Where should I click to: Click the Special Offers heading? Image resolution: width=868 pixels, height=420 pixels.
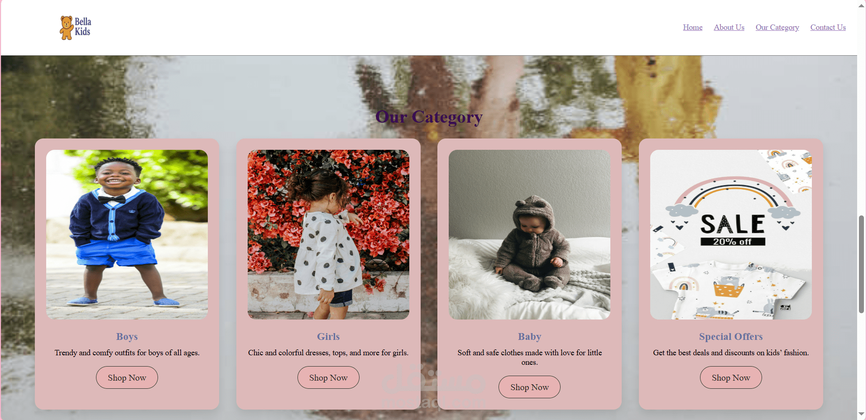(731, 336)
